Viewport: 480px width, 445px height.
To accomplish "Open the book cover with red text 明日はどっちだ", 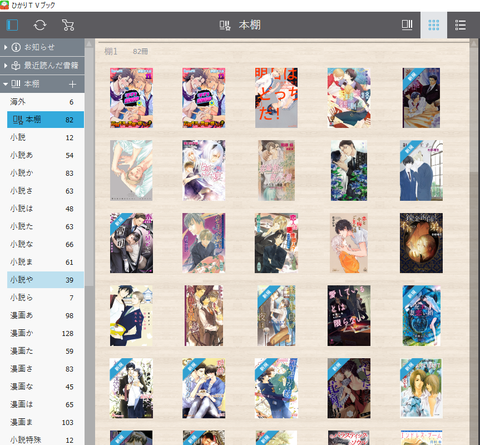I will coord(276,98).
